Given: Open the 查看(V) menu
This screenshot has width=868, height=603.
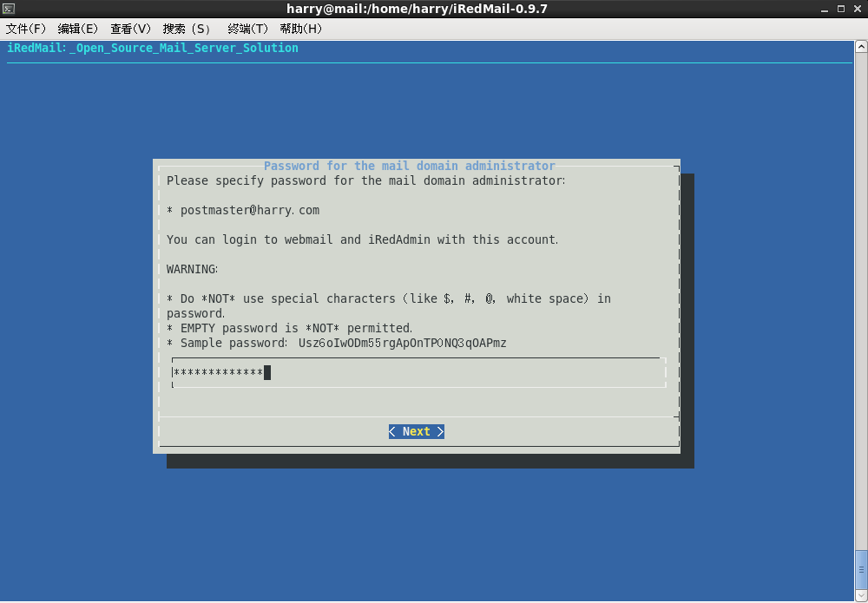Looking at the screenshot, I should (x=131, y=29).
